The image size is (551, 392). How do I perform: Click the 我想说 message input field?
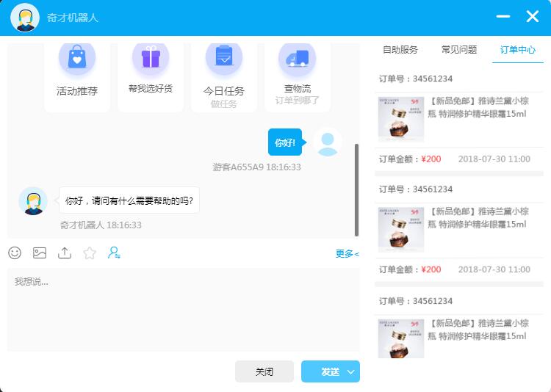[x=184, y=308]
